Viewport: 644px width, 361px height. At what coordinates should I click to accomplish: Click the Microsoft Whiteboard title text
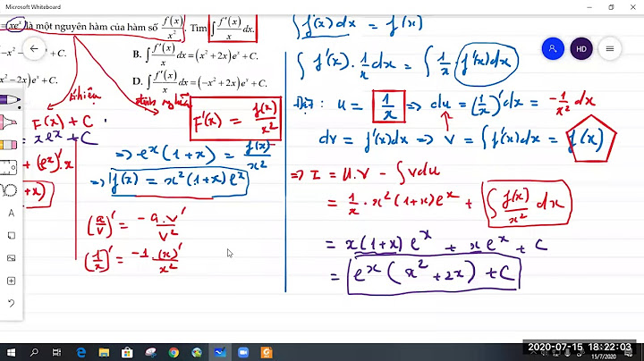coord(33,7)
